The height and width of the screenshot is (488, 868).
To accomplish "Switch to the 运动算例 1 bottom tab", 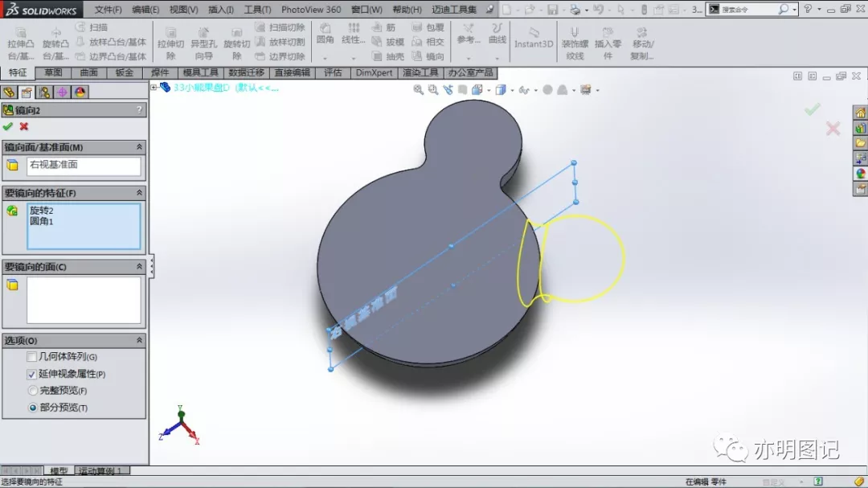I will point(101,471).
